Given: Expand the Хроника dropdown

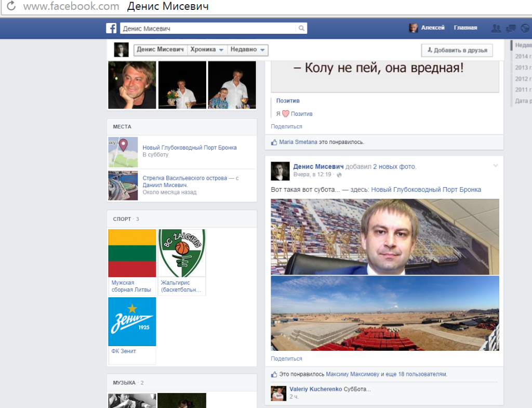Looking at the screenshot, I should tap(207, 49).
